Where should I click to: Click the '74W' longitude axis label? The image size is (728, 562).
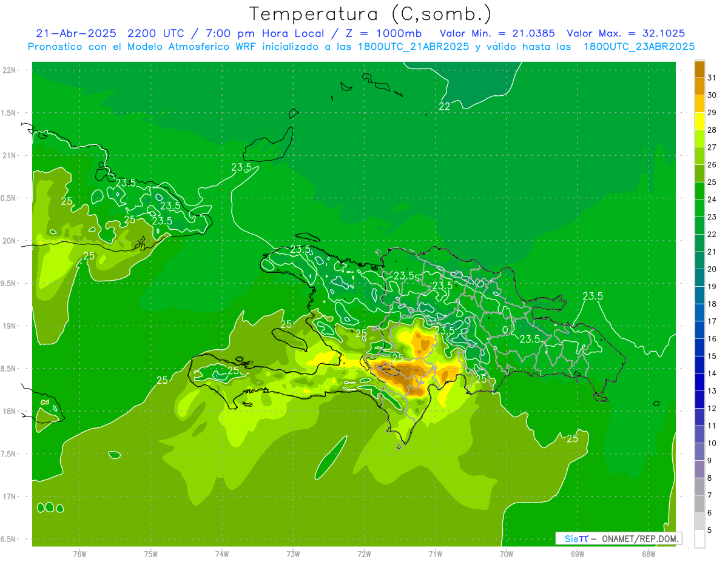tap(221, 554)
